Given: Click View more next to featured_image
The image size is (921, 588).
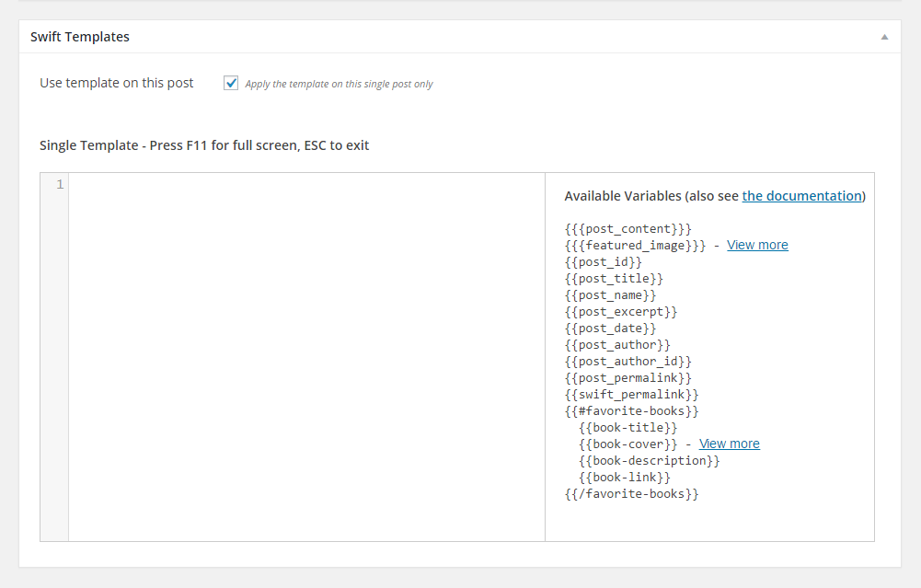Looking at the screenshot, I should [x=757, y=245].
